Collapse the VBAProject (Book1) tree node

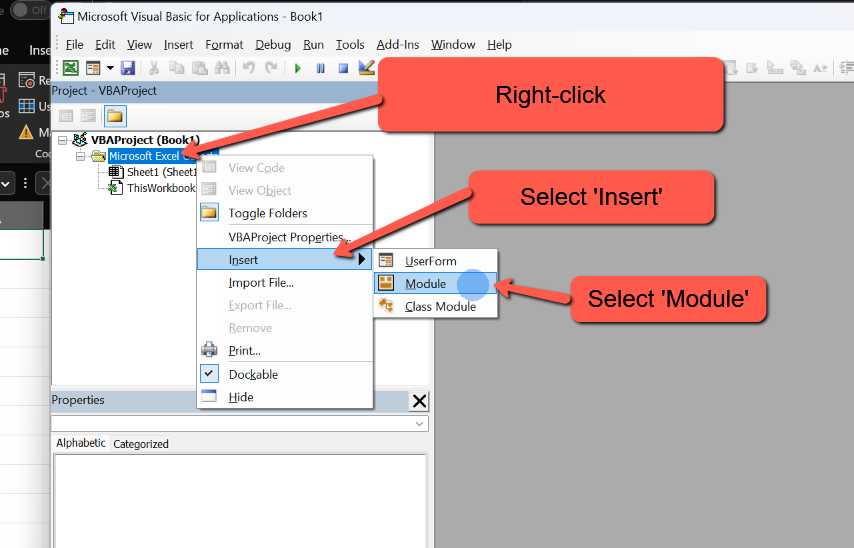pos(62,140)
